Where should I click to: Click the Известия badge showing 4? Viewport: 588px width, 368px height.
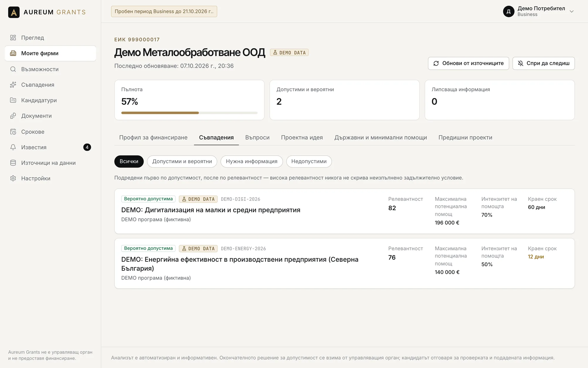[x=87, y=147]
